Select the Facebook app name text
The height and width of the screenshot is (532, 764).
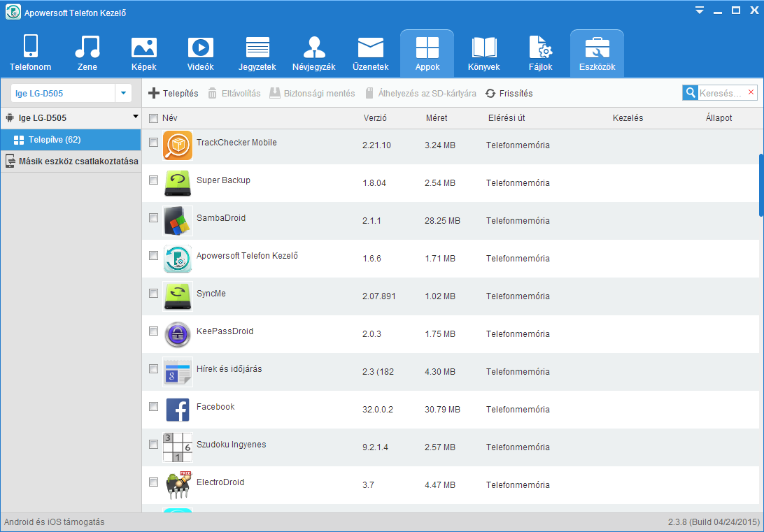[x=215, y=406]
